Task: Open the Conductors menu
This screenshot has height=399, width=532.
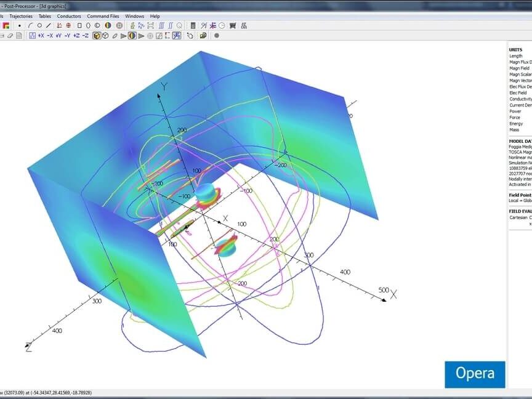Action: [x=69, y=16]
